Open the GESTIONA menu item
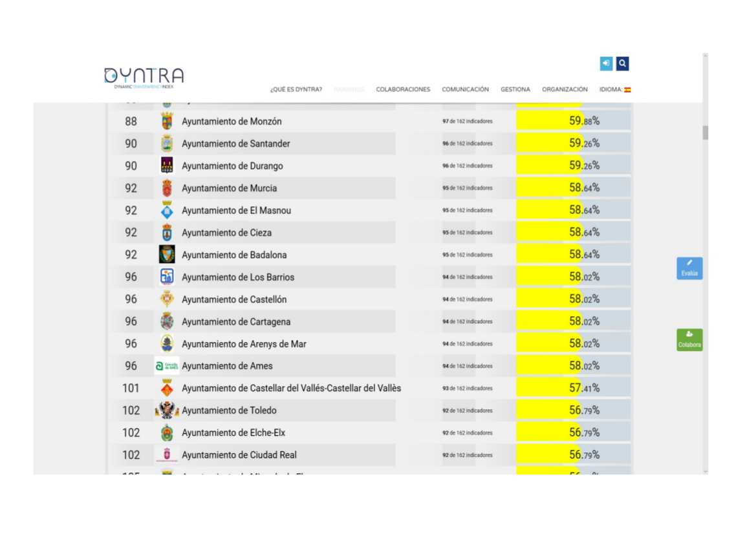 tap(515, 90)
